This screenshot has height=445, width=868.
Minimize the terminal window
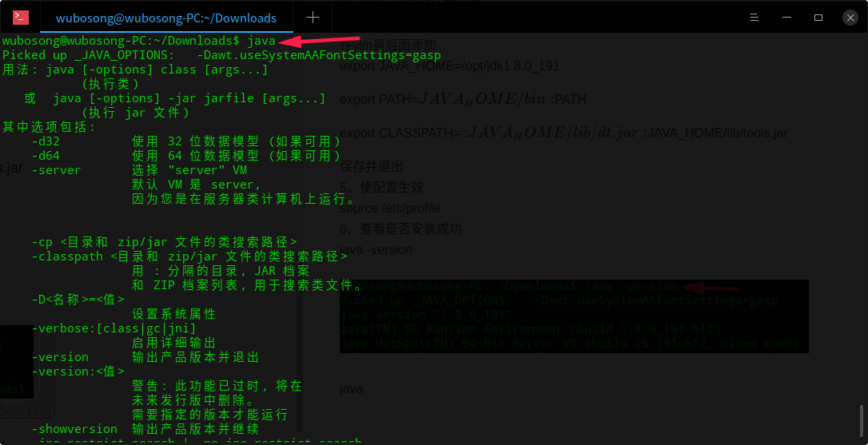[x=786, y=18]
